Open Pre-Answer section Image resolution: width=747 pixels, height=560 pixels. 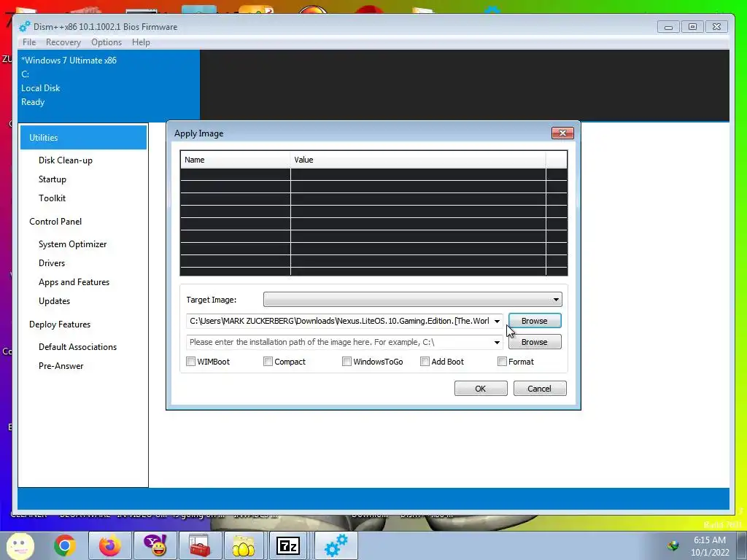click(x=61, y=366)
